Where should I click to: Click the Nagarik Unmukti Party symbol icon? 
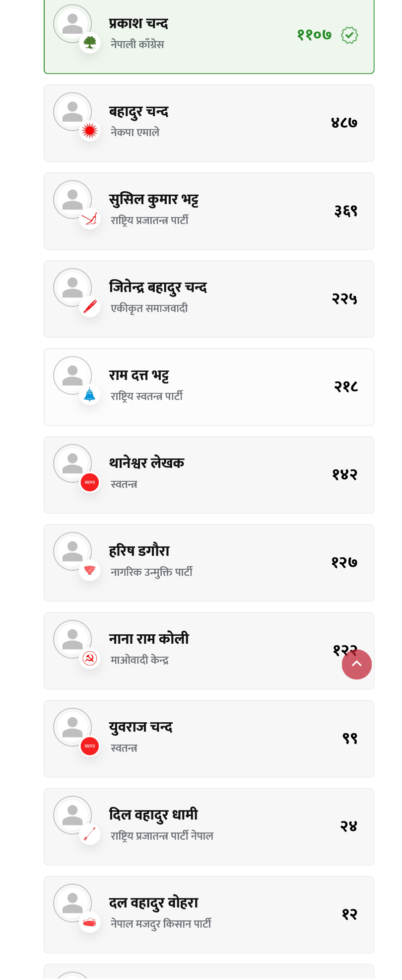90,570
